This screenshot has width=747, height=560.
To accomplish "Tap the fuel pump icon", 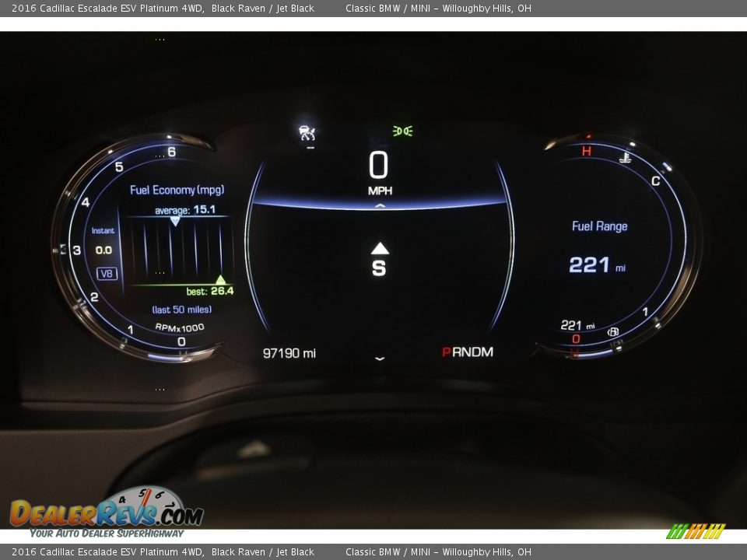I will tap(613, 332).
